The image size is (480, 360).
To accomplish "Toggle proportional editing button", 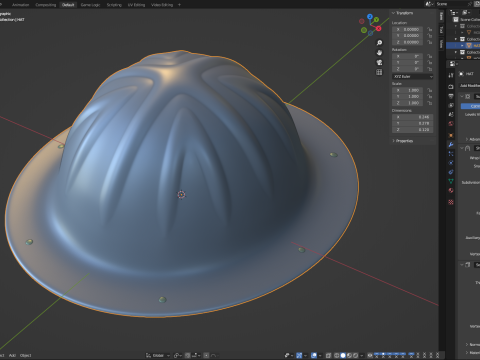I will [206, 355].
